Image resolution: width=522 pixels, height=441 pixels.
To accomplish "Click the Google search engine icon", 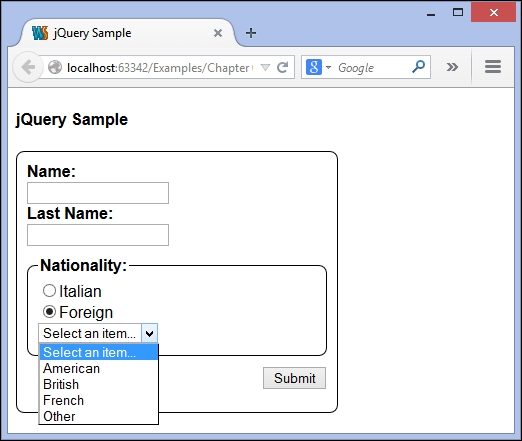I will [x=314, y=67].
